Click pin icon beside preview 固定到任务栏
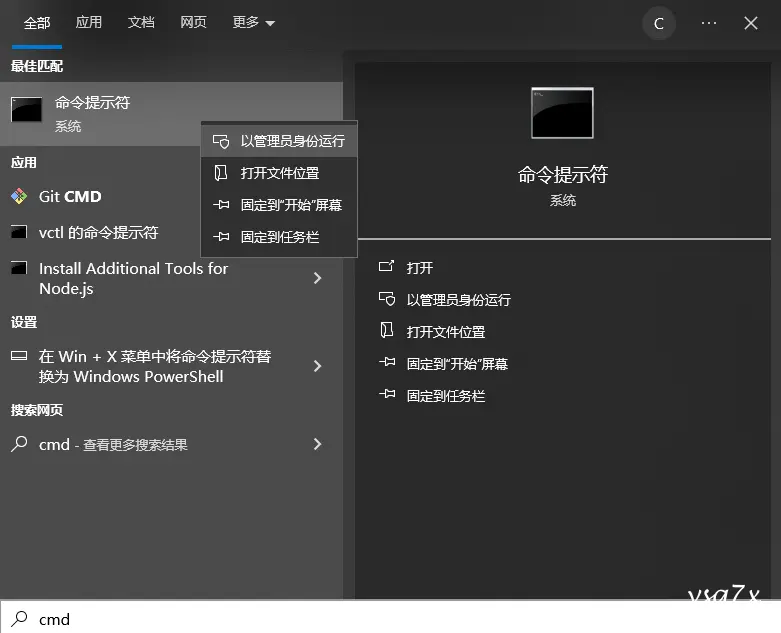The height and width of the screenshot is (633, 781). (387, 394)
